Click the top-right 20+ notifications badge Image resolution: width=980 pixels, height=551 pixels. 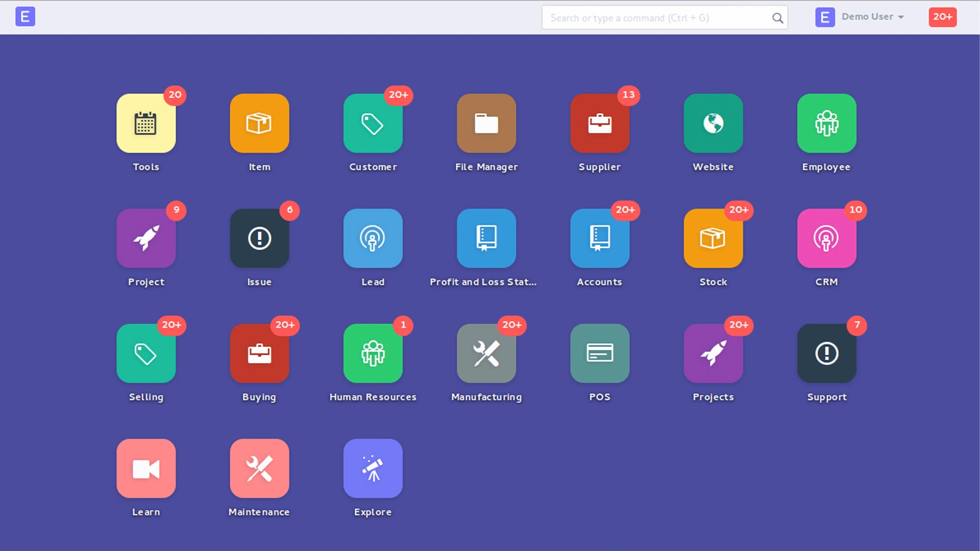[942, 17]
